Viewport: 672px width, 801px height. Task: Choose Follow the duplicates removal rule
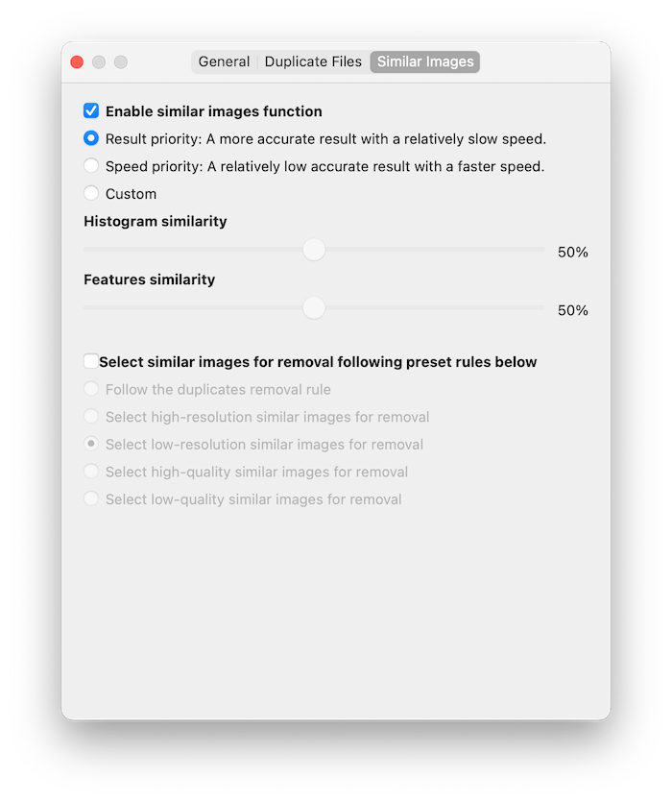click(x=91, y=389)
